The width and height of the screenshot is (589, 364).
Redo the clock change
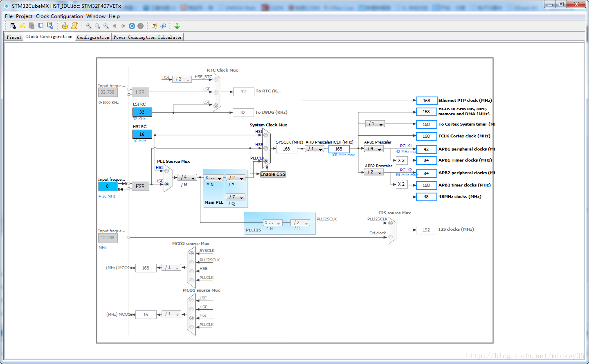tap(123, 26)
